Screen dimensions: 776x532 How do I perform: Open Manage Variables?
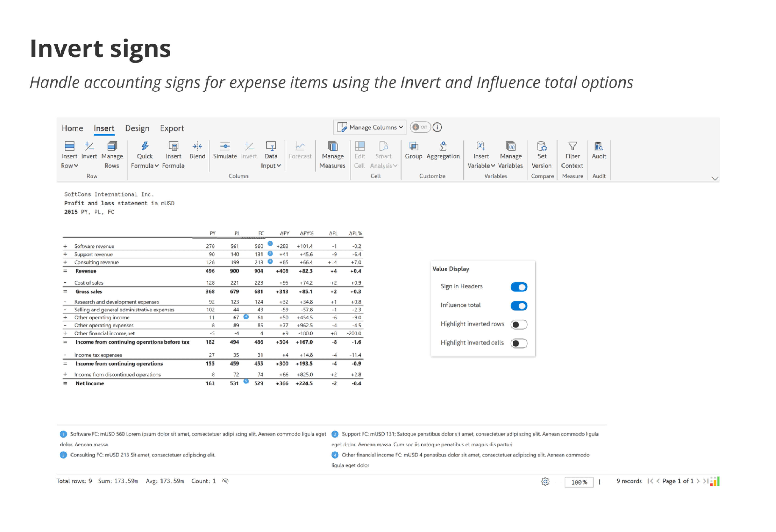coord(510,155)
